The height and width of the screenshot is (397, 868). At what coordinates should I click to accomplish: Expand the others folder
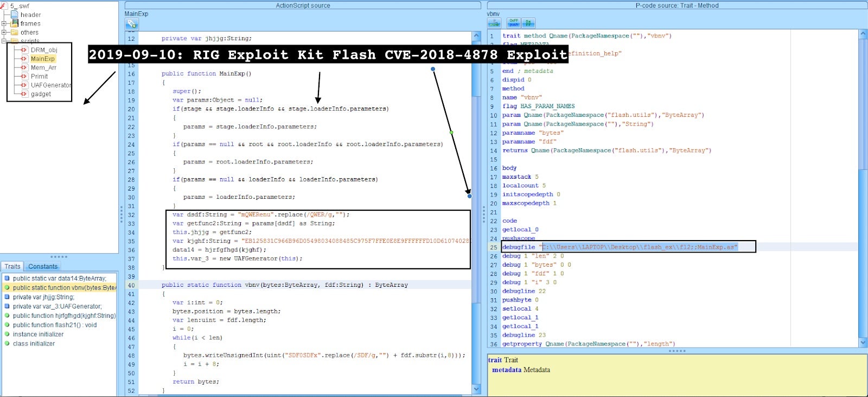[x=4, y=33]
